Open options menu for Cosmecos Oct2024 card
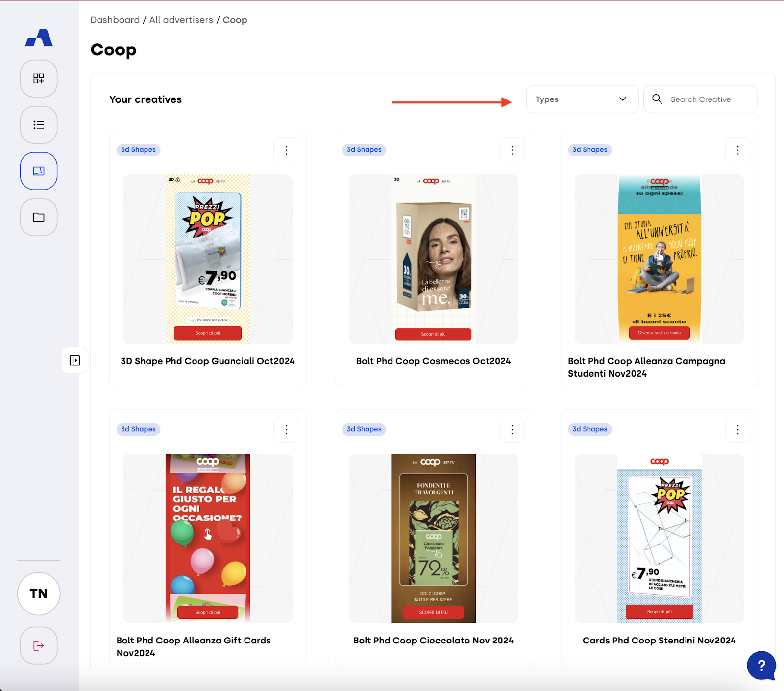 tap(512, 150)
